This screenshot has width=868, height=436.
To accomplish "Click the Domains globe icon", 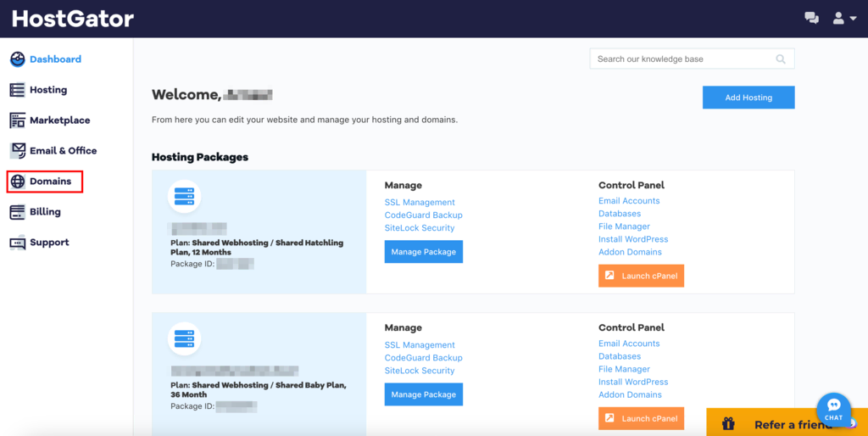I will (x=18, y=182).
